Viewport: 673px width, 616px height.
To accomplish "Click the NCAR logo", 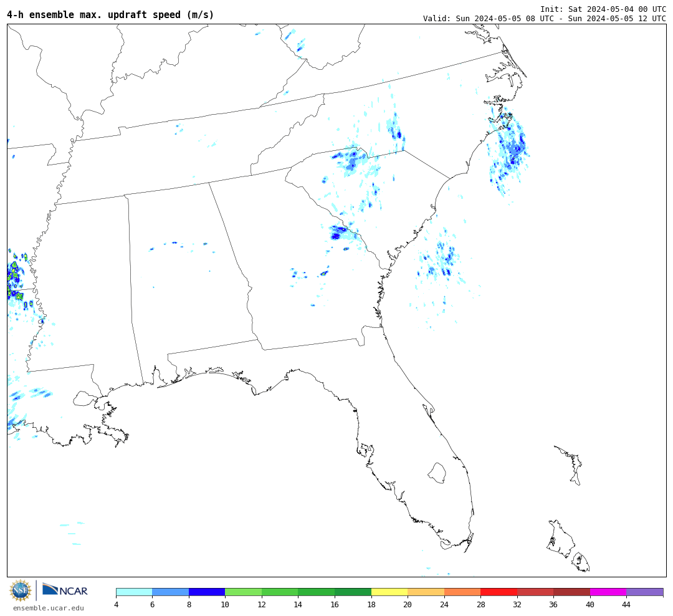I will (x=65, y=590).
